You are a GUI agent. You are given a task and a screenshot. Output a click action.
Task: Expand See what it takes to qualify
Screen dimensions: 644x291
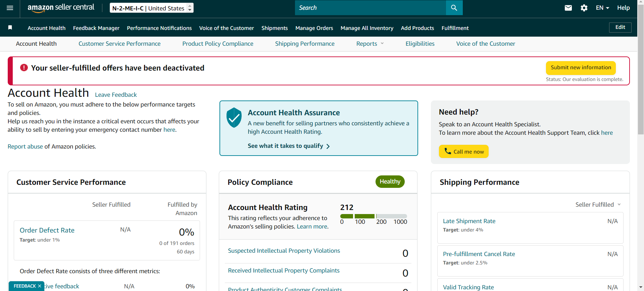289,146
